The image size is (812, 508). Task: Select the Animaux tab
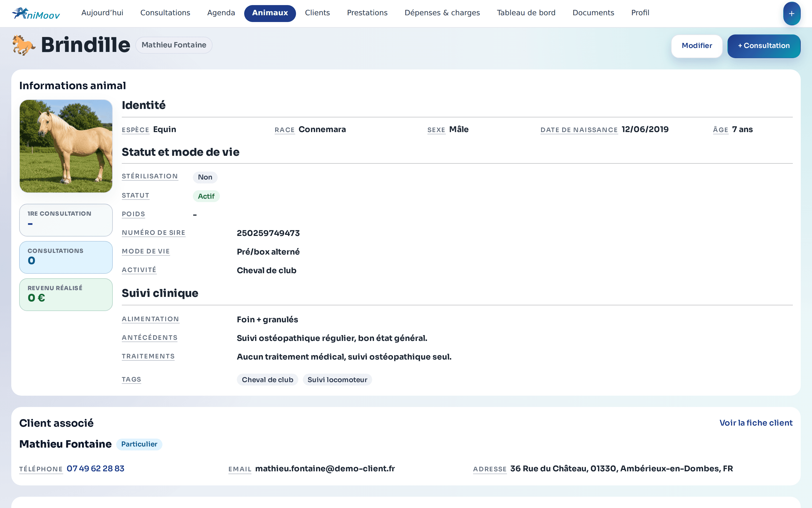click(x=270, y=13)
